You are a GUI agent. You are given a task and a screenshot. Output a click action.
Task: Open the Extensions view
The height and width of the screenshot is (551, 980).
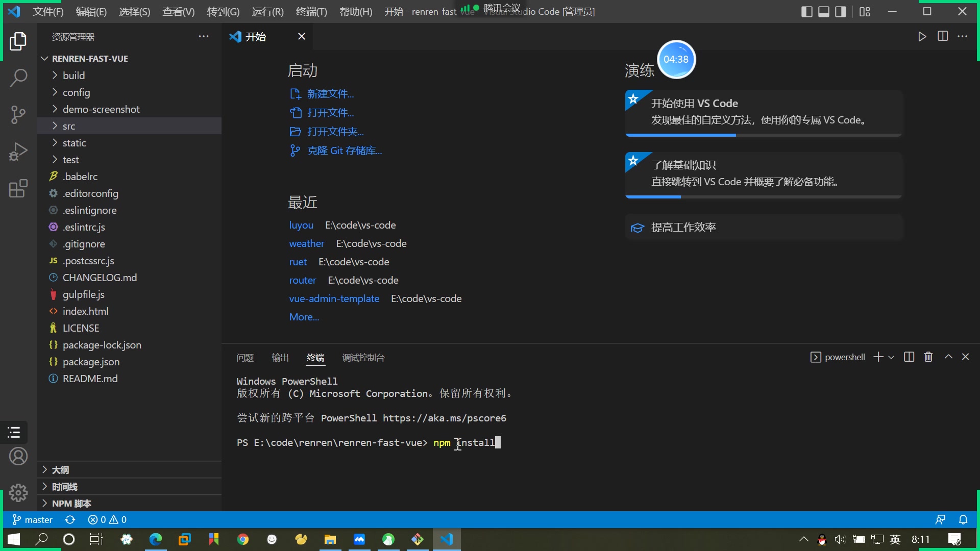(x=18, y=188)
